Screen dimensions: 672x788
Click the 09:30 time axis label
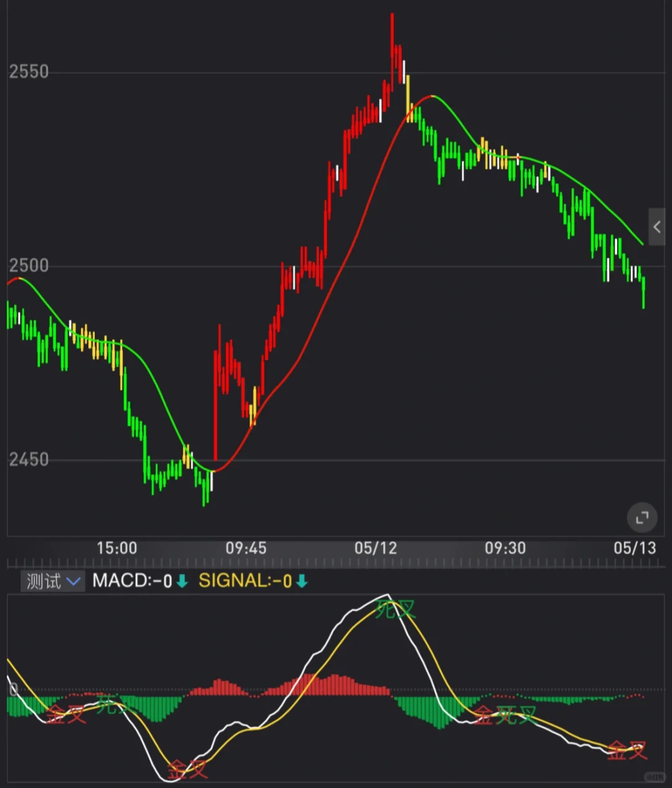[505, 548]
